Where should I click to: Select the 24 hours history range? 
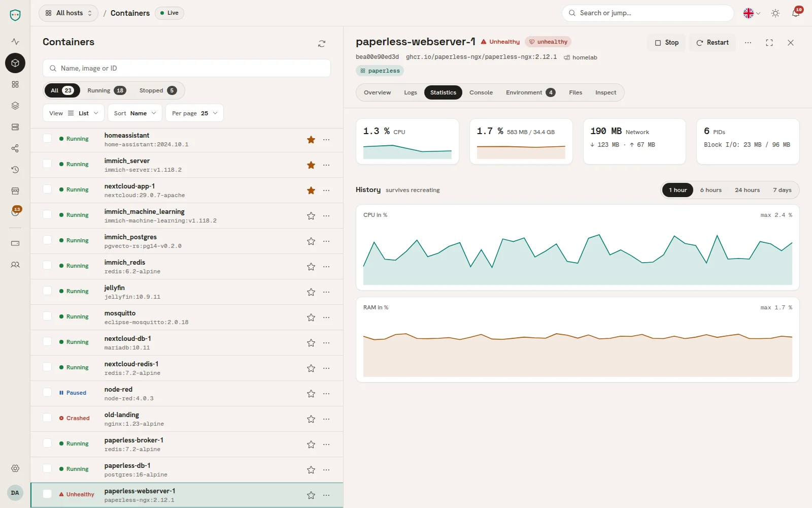click(747, 190)
